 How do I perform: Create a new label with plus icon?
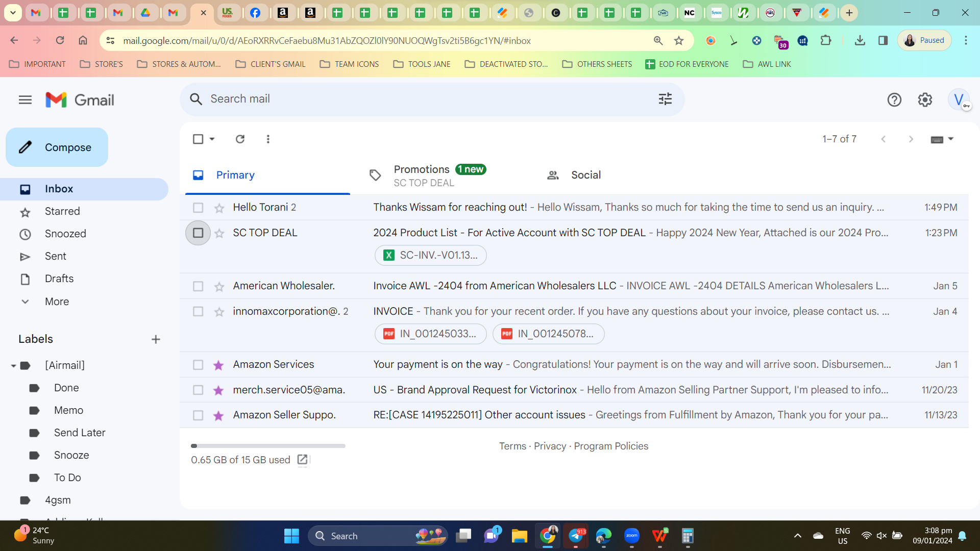point(156,340)
